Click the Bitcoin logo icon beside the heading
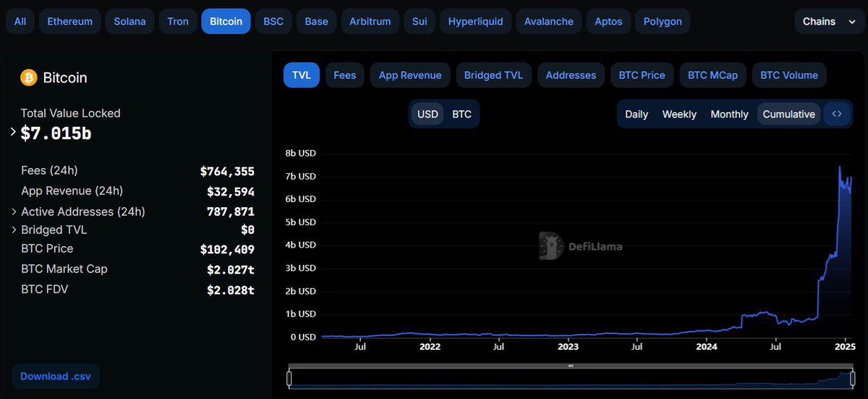This screenshot has width=868, height=399. coord(29,77)
